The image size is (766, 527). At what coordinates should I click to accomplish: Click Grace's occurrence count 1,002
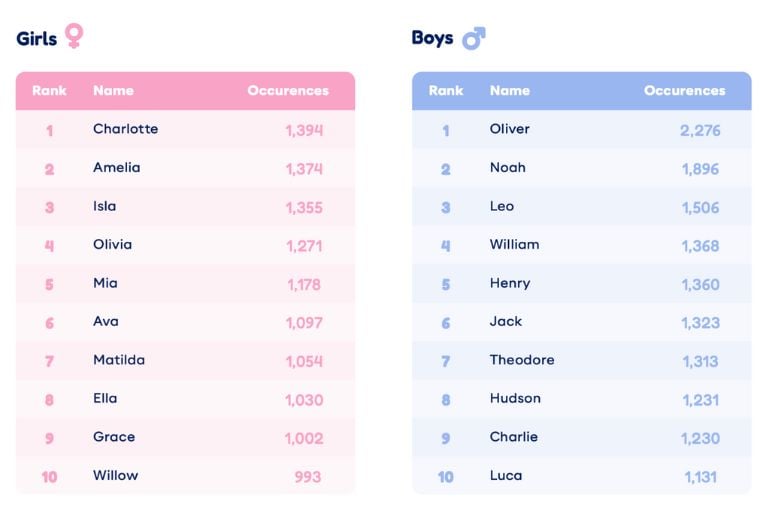[x=304, y=438]
